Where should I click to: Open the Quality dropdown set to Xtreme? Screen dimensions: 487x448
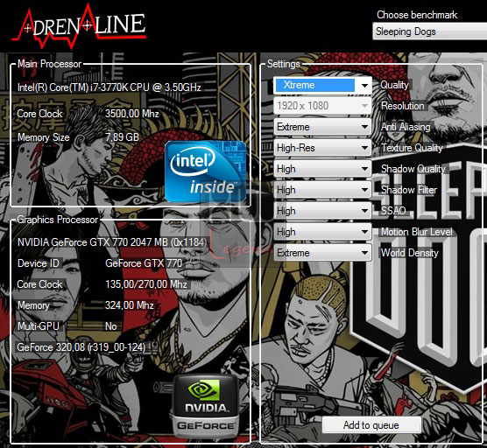click(322, 85)
